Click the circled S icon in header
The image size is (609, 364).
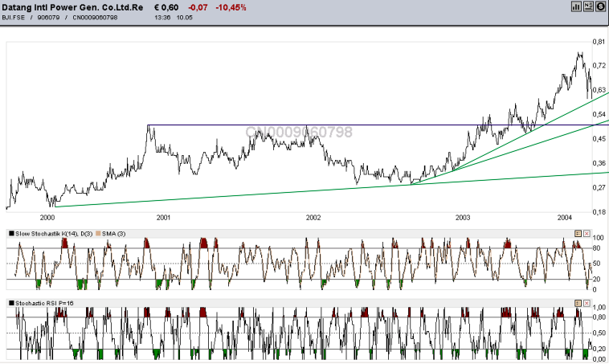coord(600,6)
